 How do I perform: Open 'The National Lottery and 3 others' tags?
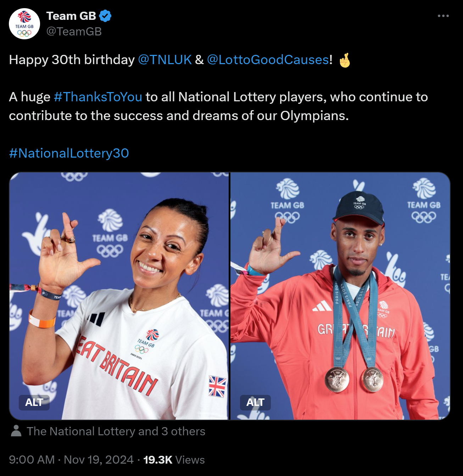tap(116, 431)
